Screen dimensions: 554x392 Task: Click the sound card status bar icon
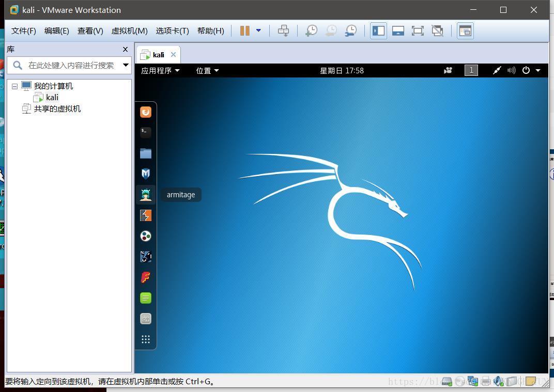point(499,381)
